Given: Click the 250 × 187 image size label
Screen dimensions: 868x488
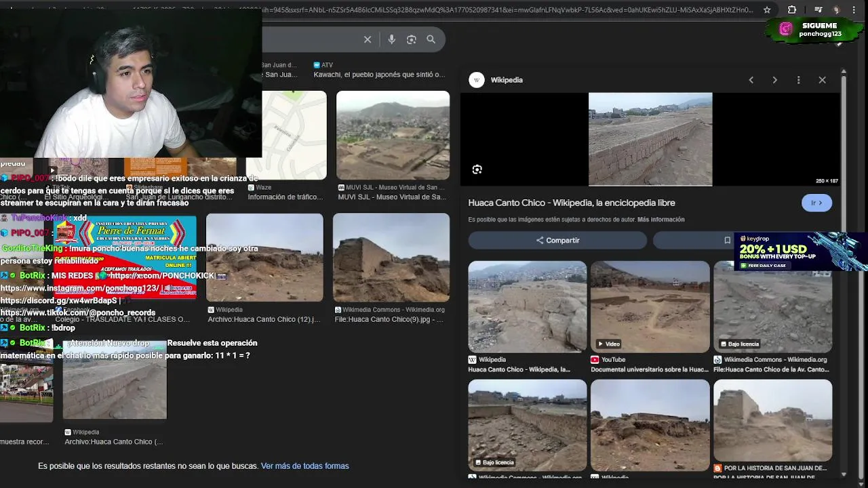Looking at the screenshot, I should (x=827, y=181).
